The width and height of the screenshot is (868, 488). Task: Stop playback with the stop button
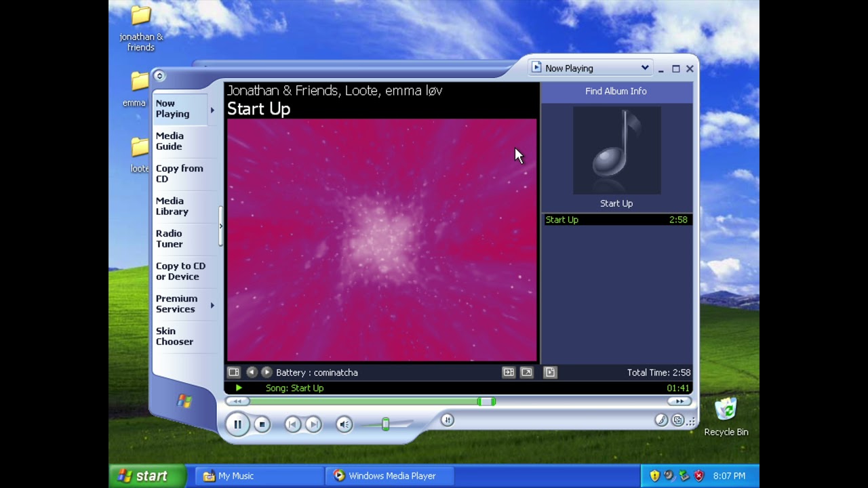click(x=262, y=424)
